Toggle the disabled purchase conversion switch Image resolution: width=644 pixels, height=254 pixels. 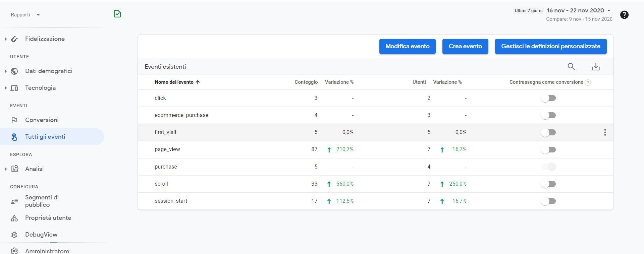click(x=548, y=167)
